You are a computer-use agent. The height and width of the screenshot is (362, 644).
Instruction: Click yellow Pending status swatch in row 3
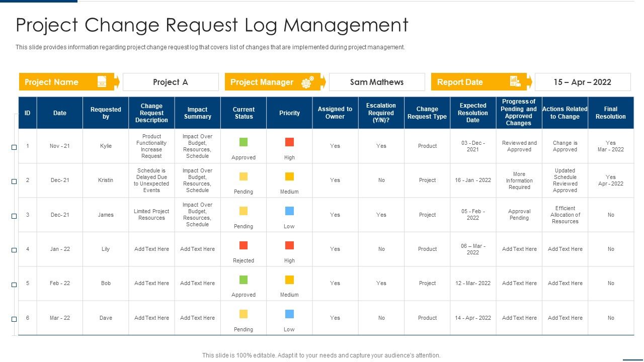tap(244, 211)
